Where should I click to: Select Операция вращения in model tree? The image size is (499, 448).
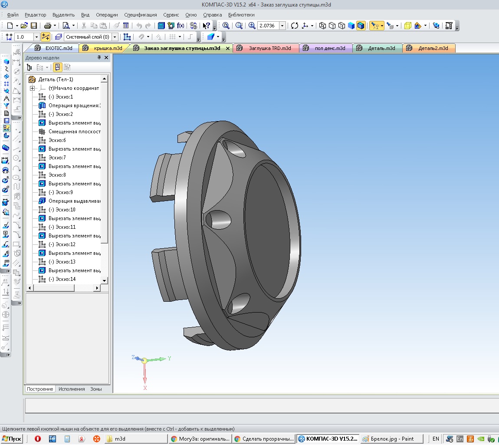tap(74, 105)
